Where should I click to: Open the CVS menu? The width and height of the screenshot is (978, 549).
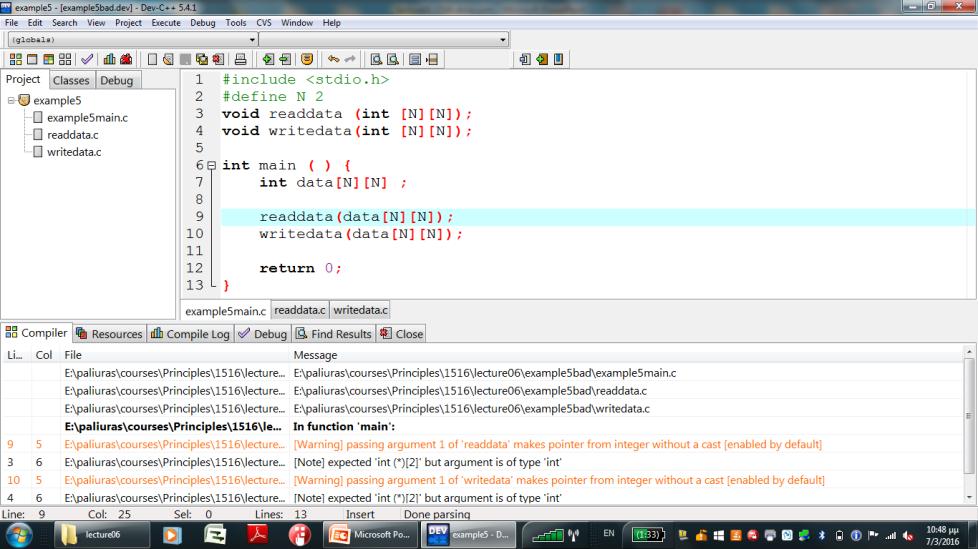264,22
